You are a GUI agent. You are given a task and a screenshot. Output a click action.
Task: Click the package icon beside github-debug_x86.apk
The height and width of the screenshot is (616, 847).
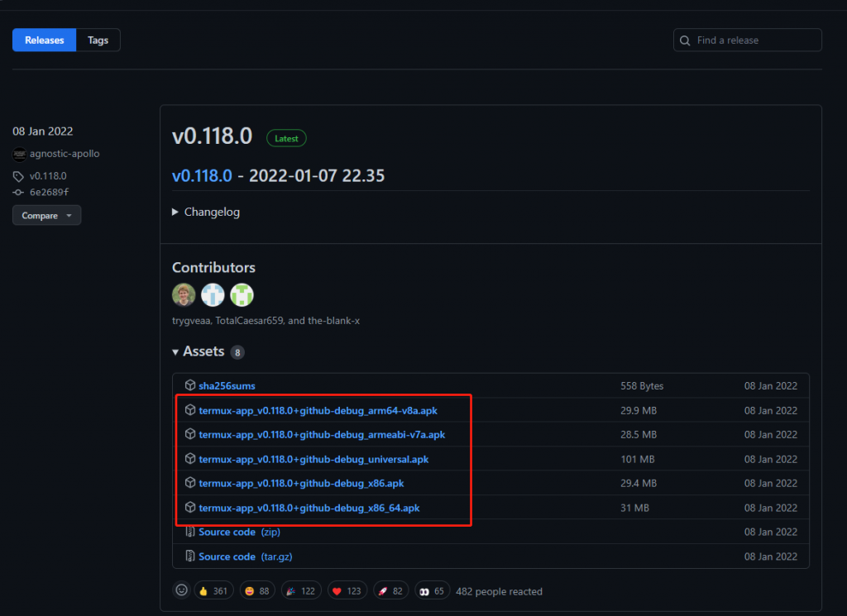tap(190, 482)
